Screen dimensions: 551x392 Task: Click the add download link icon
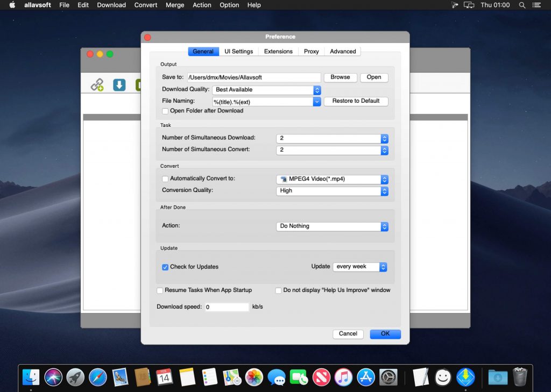[x=97, y=84]
